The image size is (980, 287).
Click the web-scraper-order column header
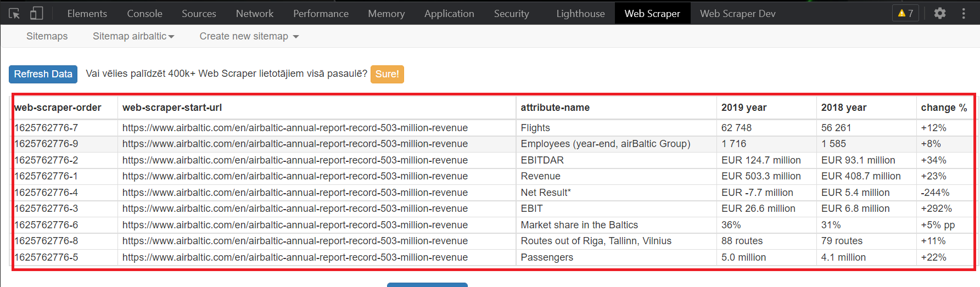coord(58,108)
